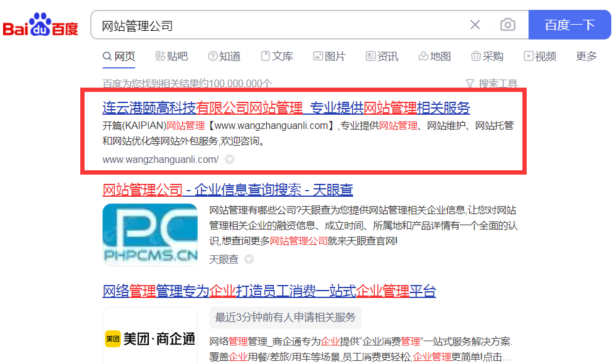615x364 pixels.
Task: Open the 视频 tab
Action: (540, 56)
